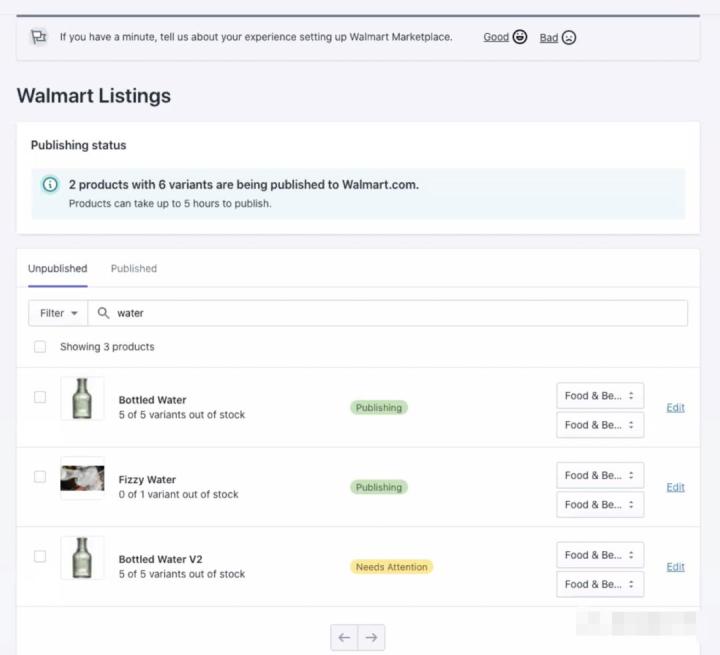Switch to the Published tab
Viewport: 720px width, 655px height.
point(134,269)
